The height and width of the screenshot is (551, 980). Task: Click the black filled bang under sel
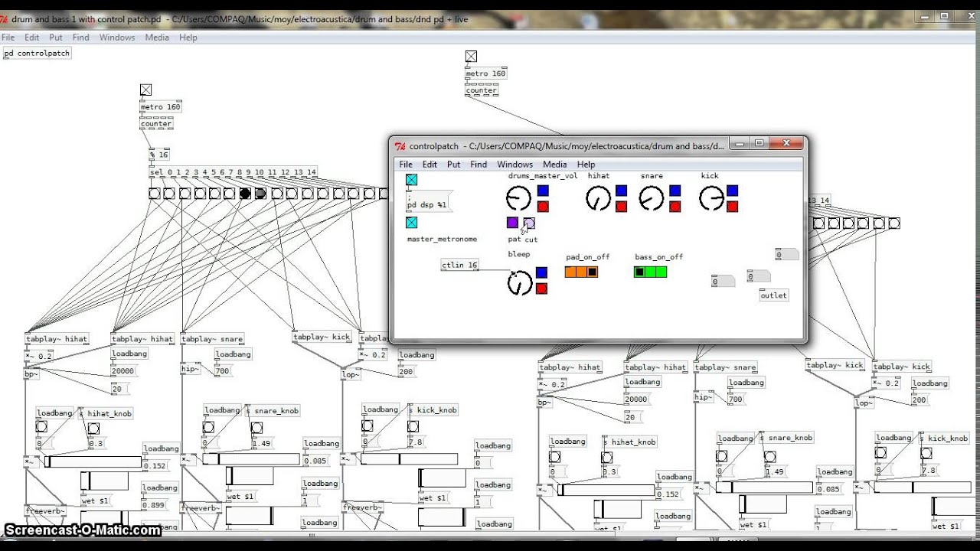coord(245,194)
